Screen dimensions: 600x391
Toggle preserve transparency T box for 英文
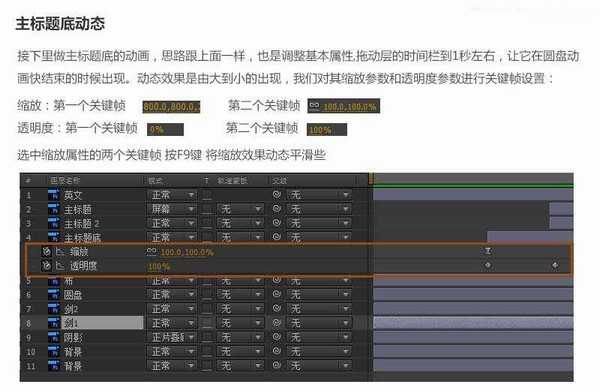207,195
